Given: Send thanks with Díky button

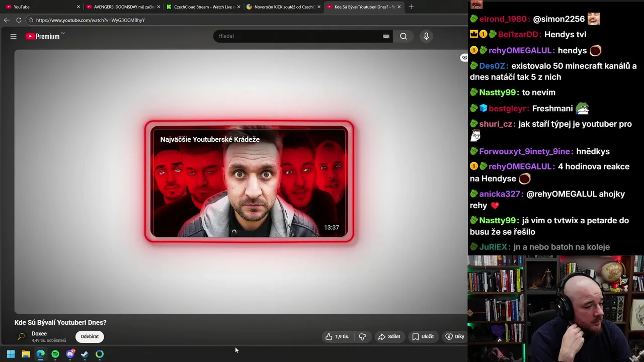Looking at the screenshot, I should 455,337.
